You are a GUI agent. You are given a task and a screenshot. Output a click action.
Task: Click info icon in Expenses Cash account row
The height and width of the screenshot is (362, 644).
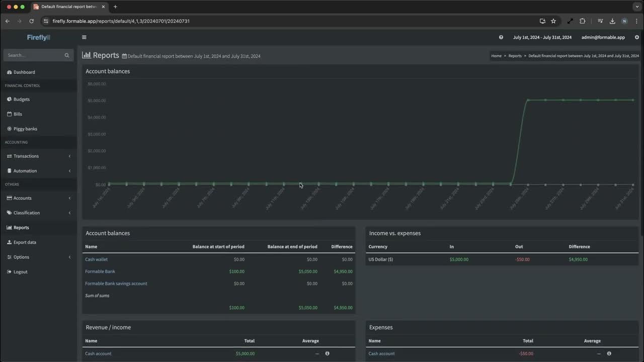(x=609, y=353)
